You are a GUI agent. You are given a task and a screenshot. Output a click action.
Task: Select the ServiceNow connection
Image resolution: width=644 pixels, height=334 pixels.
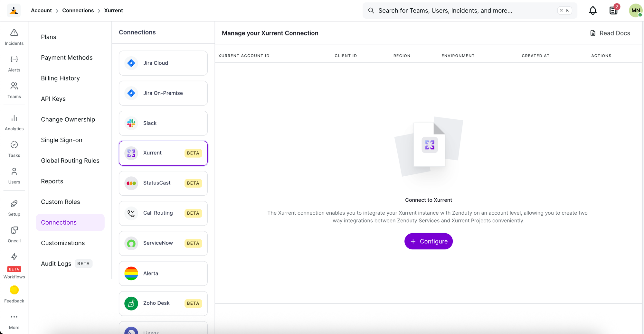pyautogui.click(x=163, y=243)
